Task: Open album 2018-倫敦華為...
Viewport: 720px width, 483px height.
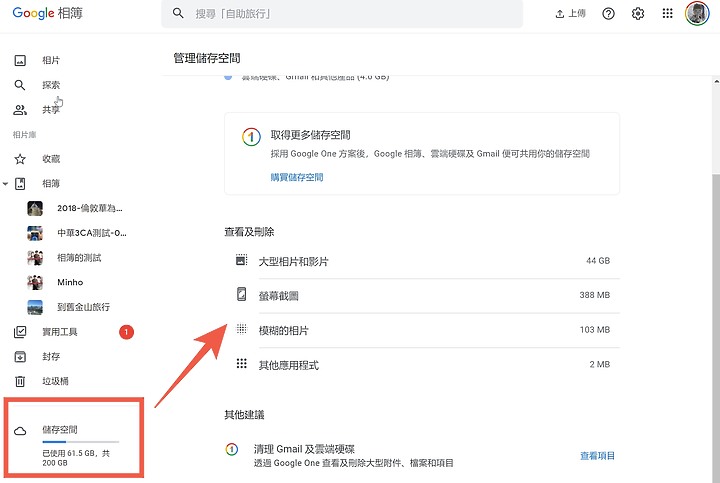Action: point(90,208)
